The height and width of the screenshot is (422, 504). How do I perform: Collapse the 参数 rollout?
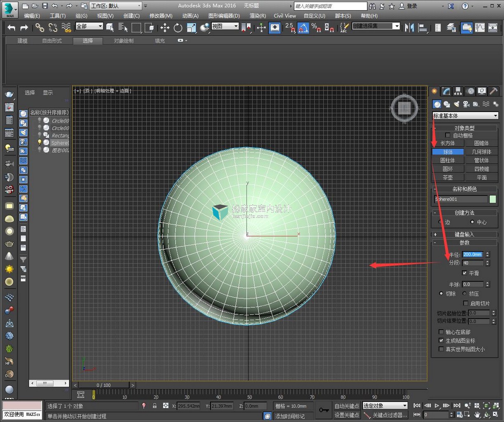pyautogui.click(x=464, y=242)
